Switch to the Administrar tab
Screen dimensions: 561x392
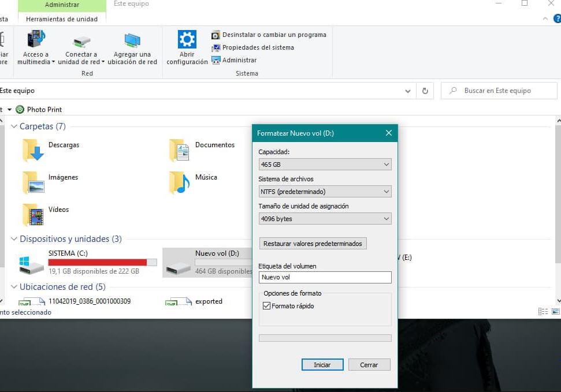tap(62, 5)
